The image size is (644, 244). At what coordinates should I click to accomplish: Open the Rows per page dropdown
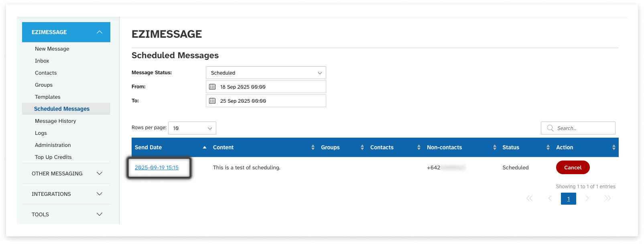click(192, 128)
